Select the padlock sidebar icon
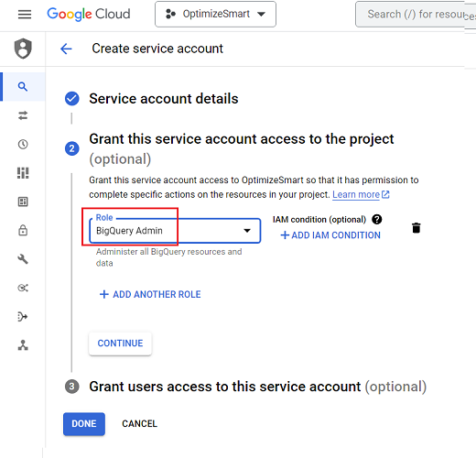476x458 pixels. (23, 230)
